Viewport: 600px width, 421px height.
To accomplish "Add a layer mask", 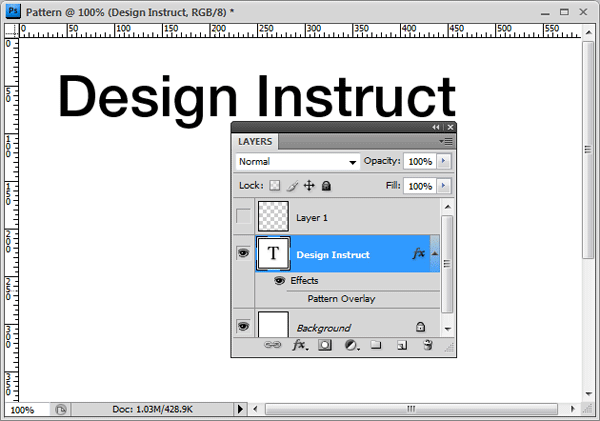I will pyautogui.click(x=325, y=345).
